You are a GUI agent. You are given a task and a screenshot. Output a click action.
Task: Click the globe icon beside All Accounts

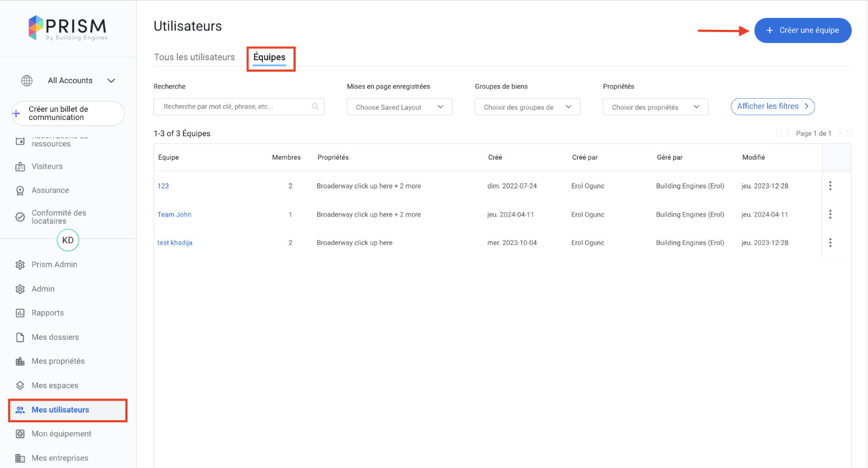(27, 80)
